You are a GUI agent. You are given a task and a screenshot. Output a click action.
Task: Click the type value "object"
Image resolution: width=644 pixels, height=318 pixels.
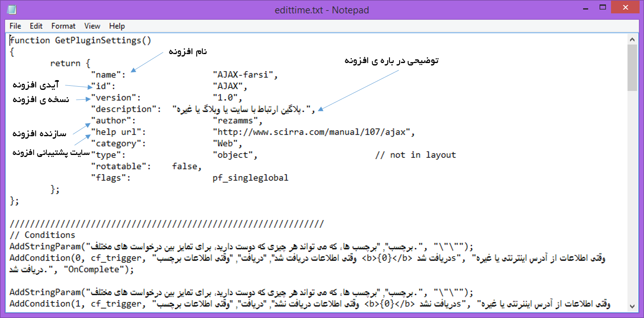pos(235,155)
